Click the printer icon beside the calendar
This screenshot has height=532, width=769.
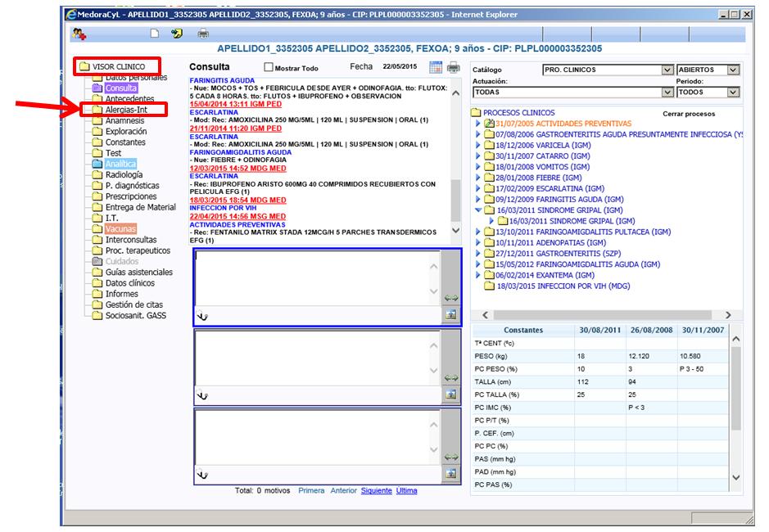[453, 67]
